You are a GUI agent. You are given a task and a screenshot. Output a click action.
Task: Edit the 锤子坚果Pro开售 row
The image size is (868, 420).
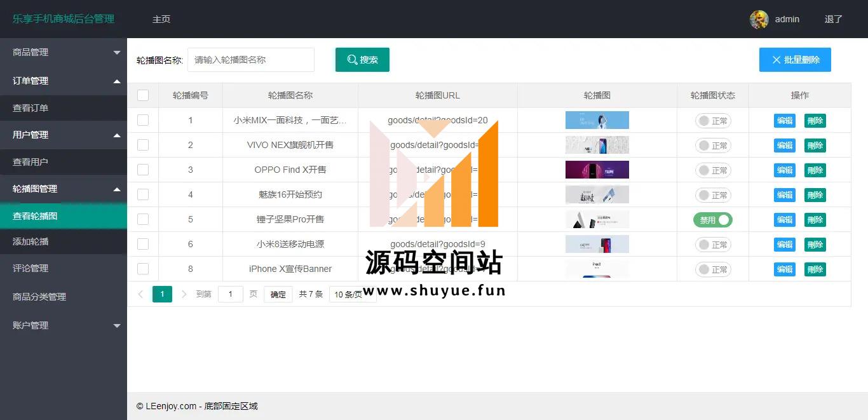point(785,220)
